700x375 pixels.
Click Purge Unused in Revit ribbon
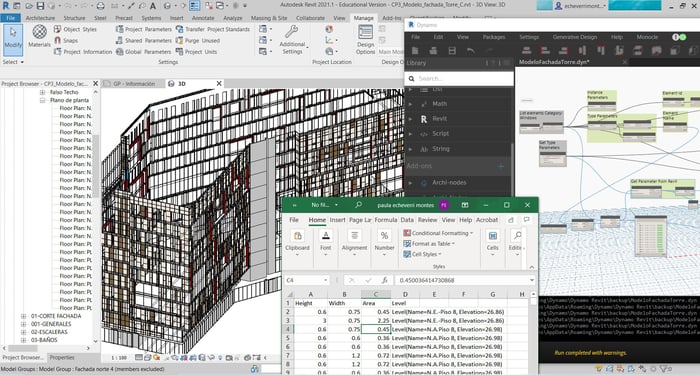click(x=198, y=40)
